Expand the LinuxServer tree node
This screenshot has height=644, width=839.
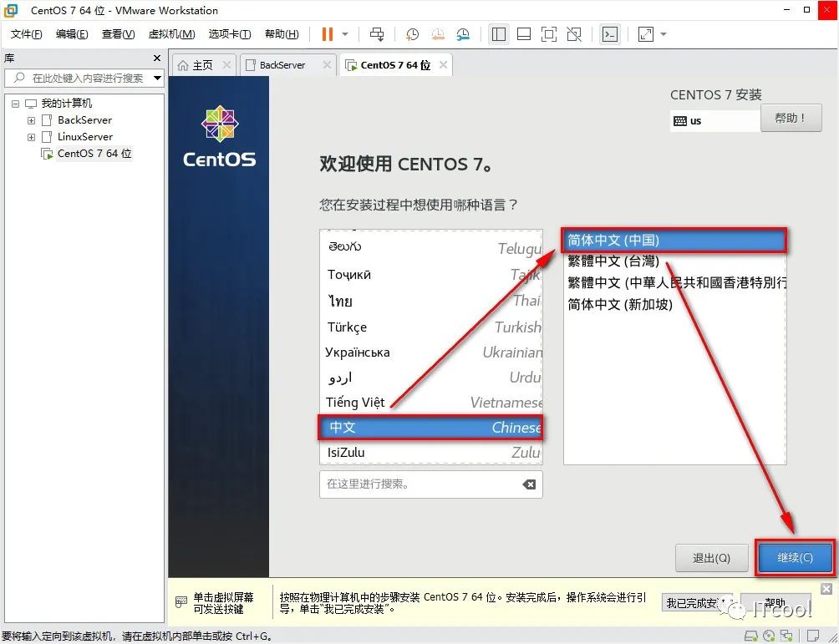tap(31, 137)
